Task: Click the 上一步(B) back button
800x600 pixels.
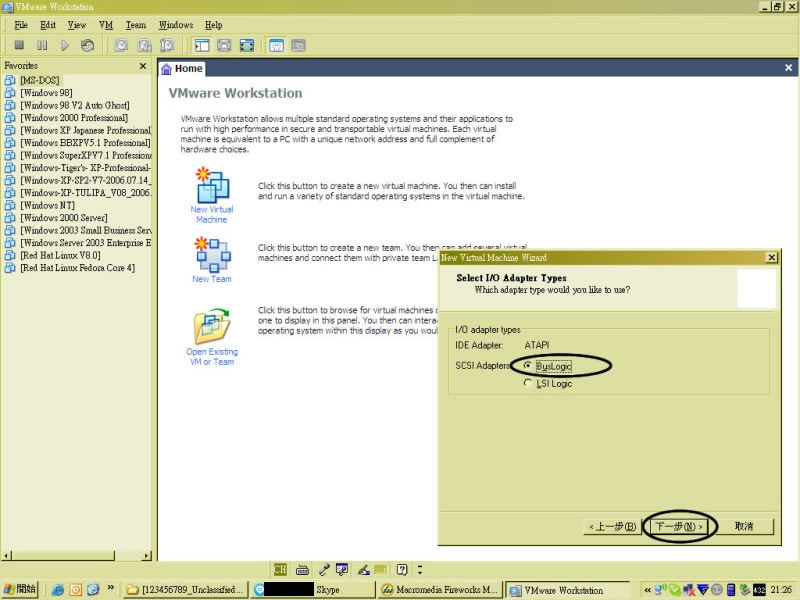Action: (612, 526)
